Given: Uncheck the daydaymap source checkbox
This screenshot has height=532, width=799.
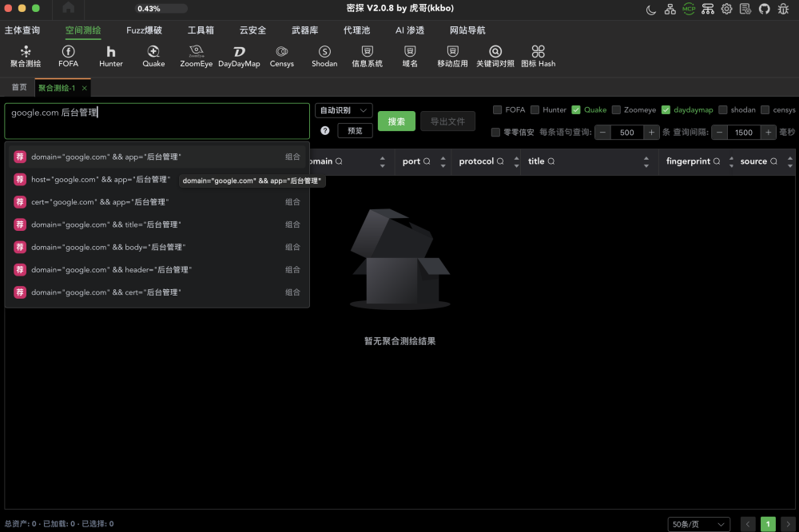Looking at the screenshot, I should (x=666, y=109).
